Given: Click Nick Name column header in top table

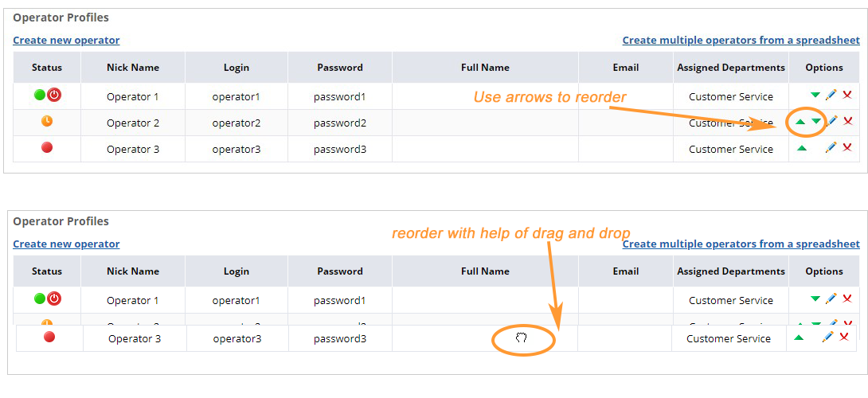Looking at the screenshot, I should (133, 68).
